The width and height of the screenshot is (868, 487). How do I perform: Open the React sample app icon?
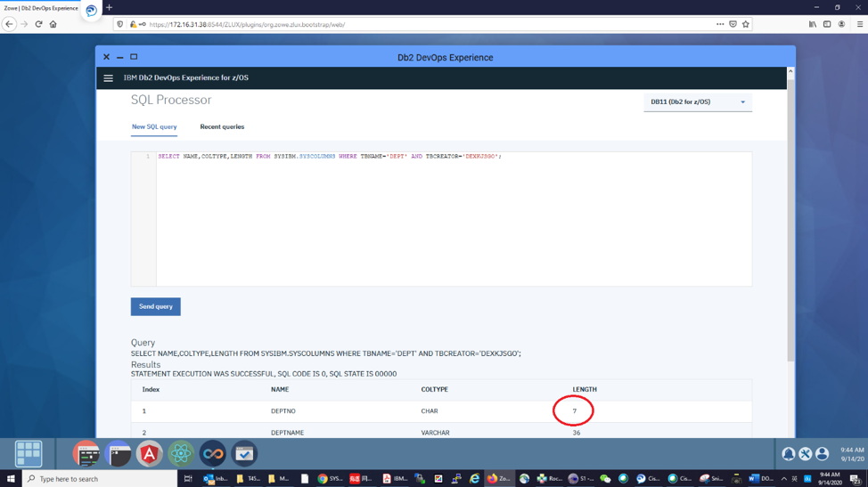[x=181, y=454]
